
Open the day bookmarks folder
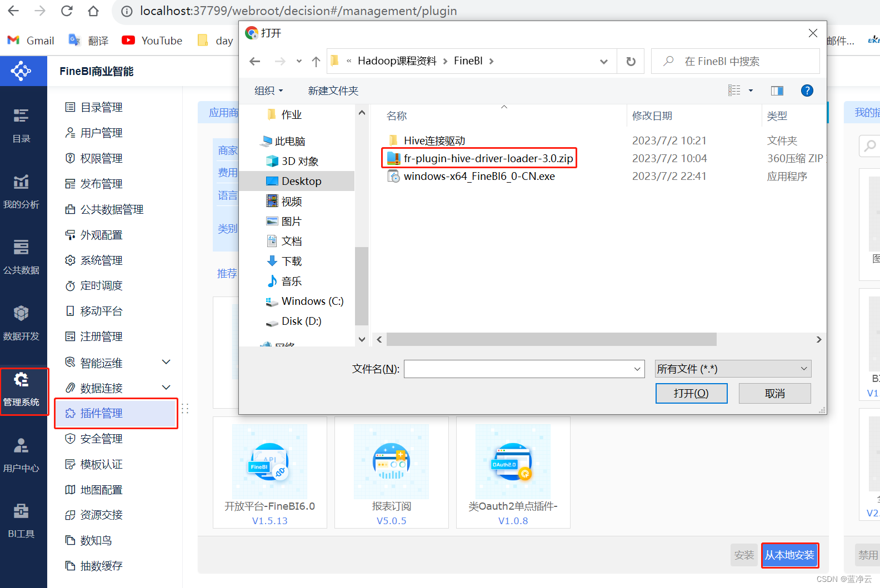click(x=216, y=41)
